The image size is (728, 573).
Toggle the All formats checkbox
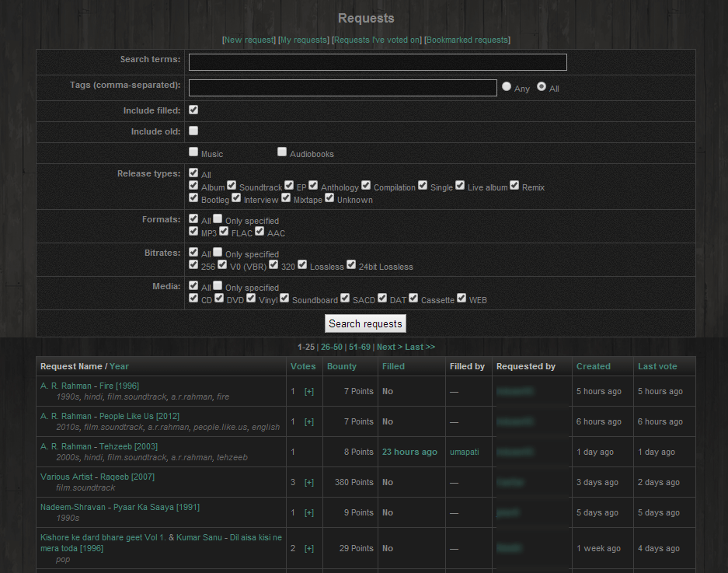[193, 218]
